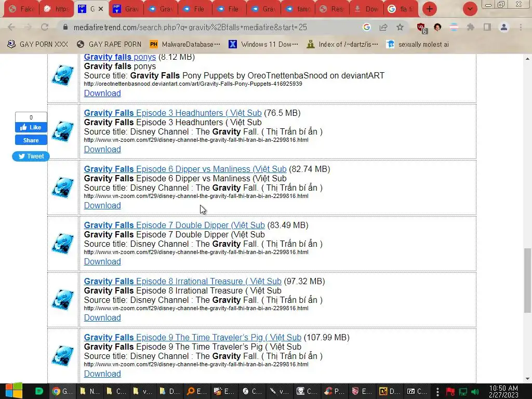
Task: Open Episode 9 Time Traveler's Pig link
Action: pos(192,338)
